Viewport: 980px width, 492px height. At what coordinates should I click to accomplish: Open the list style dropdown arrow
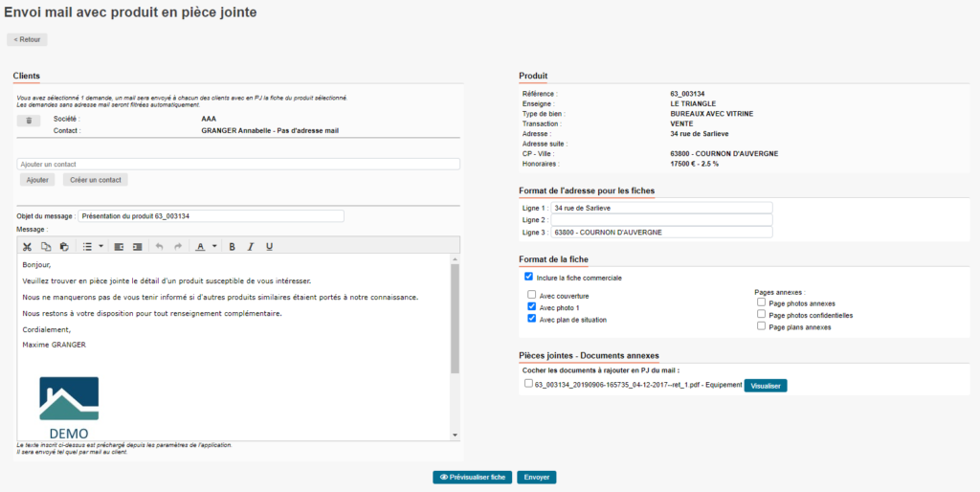100,246
